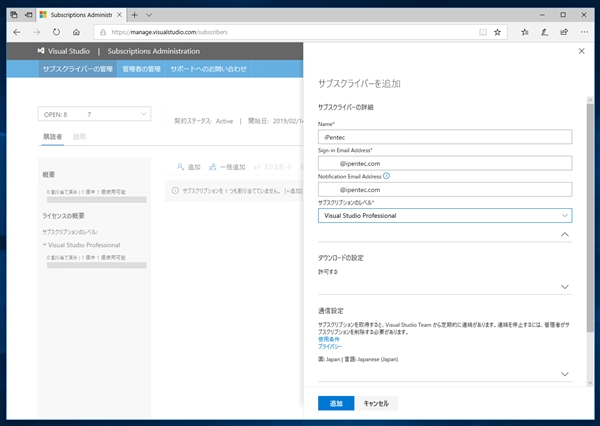
Task: Click the キャンセル button
Action: [x=376, y=403]
